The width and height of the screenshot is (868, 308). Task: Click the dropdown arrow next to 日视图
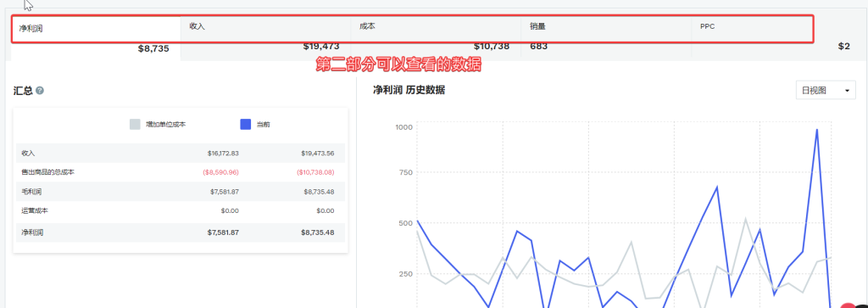click(847, 91)
